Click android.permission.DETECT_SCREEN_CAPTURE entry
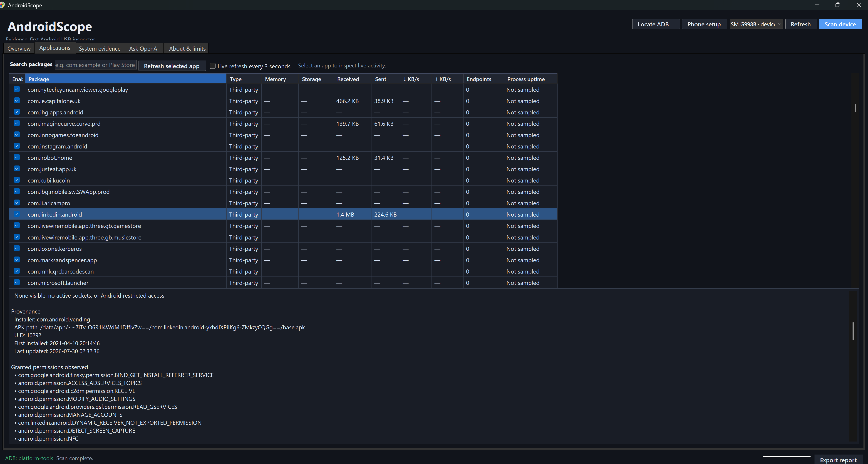Viewport: 868px width, 464px height. point(77,431)
